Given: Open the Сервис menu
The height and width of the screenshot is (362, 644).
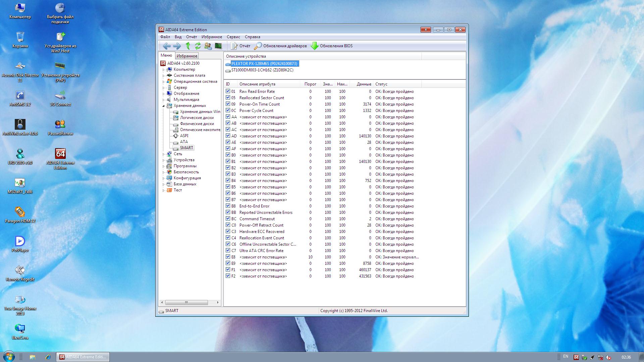Looking at the screenshot, I should 233,37.
